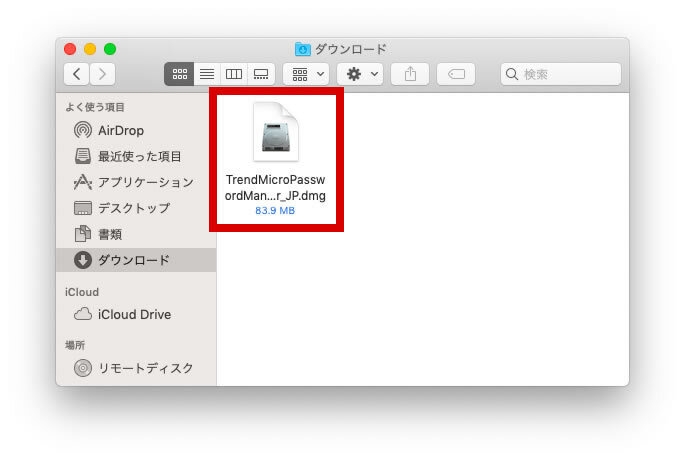Image resolution: width=685 pixels, height=460 pixels.
Task: Click the Edit Tags toolbar button
Action: 456,74
